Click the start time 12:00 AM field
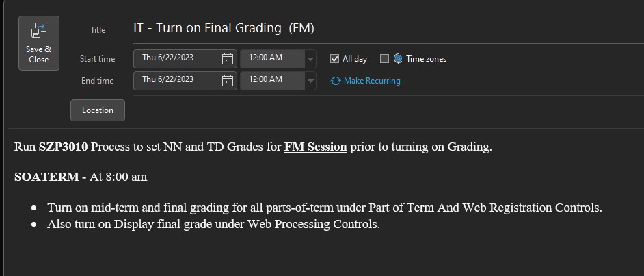The image size is (644, 276). pos(272,58)
